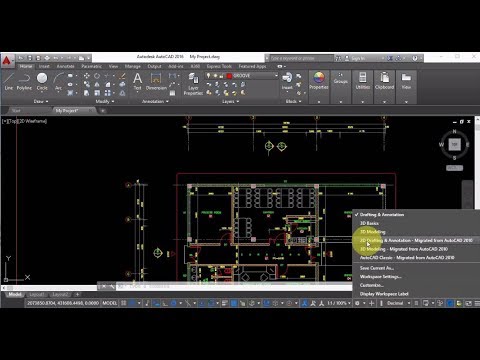Screen dimensions: 480x360
Task: Open Quick Access Toolbar customize dropdown
Action: pyautogui.click(x=88, y=58)
